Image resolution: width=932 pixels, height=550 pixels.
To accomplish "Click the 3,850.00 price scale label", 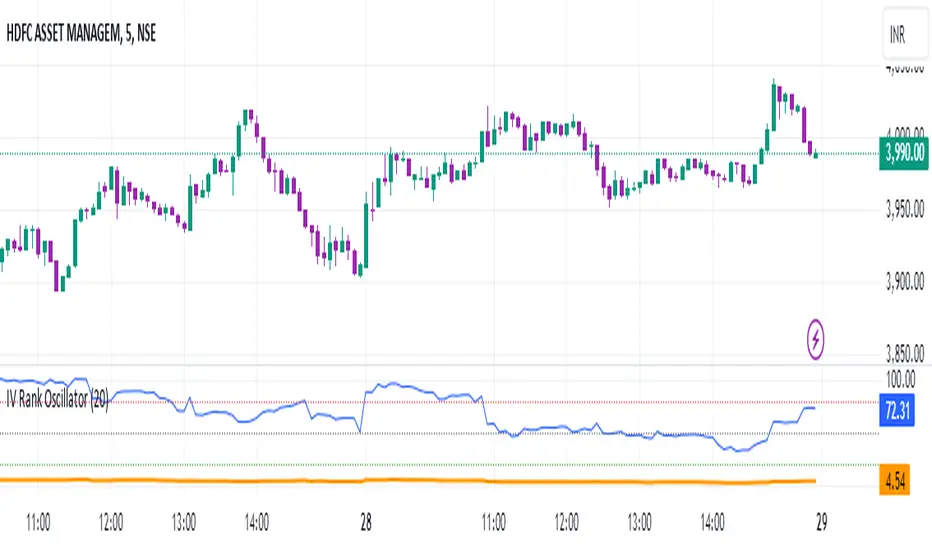I will 903,353.
